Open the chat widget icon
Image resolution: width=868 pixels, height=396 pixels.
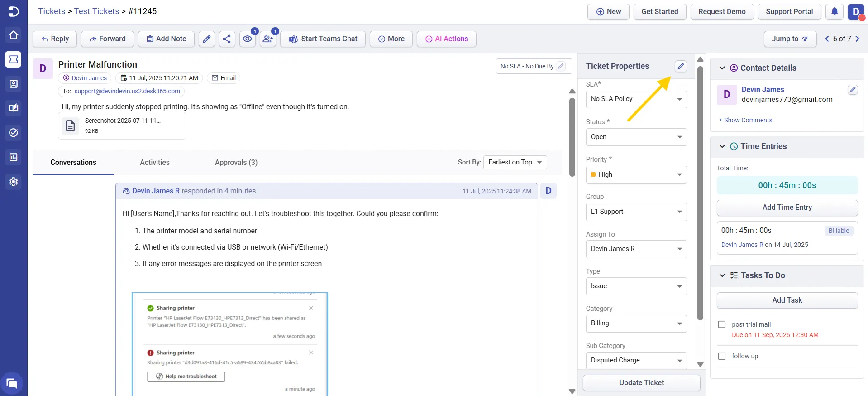[x=12, y=383]
